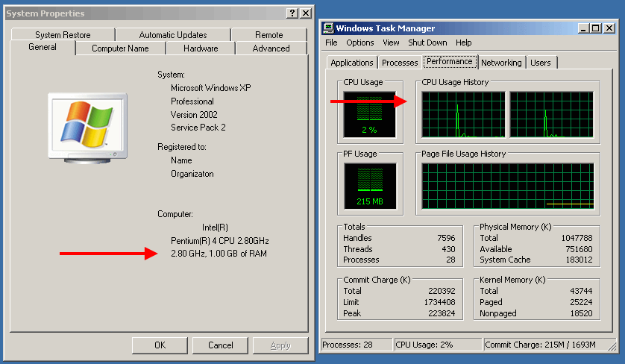The height and width of the screenshot is (364, 625).
Task: Click the System Cache value 183012
Action: tap(580, 260)
